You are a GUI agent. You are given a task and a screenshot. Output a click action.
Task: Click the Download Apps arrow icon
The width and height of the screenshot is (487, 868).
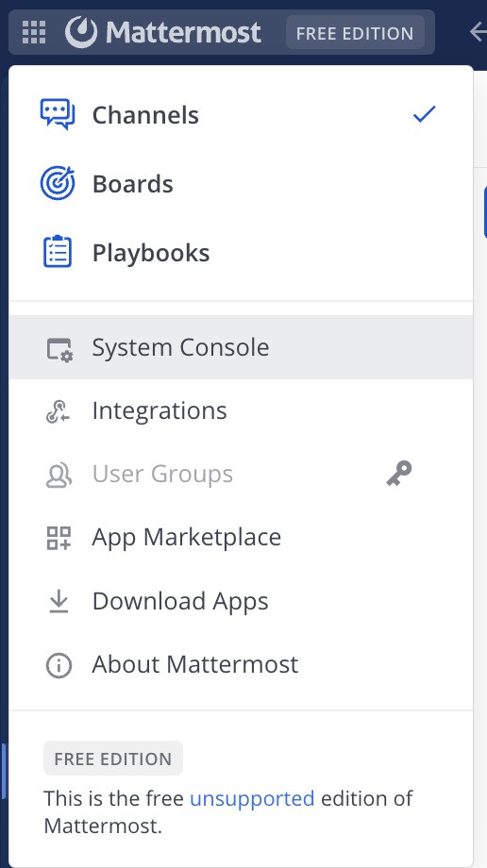(x=59, y=602)
